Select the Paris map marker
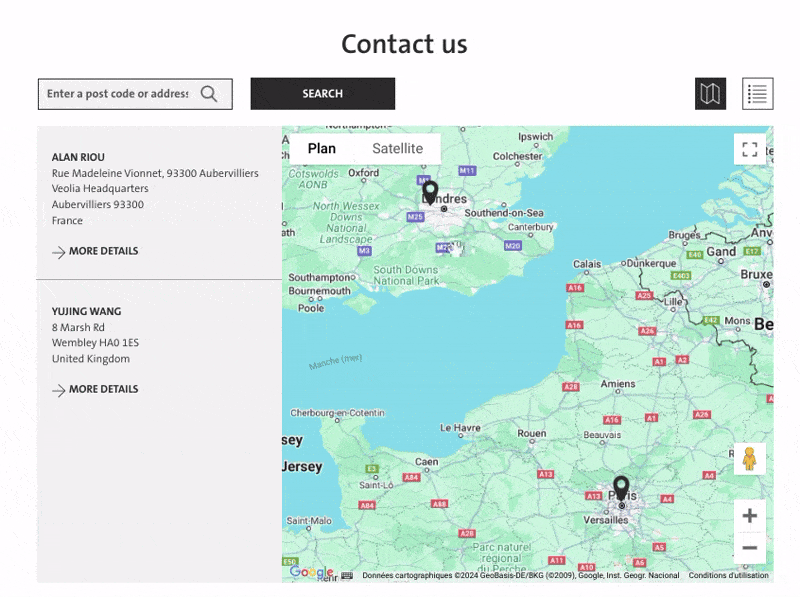The height and width of the screenshot is (597, 800). (x=621, y=487)
